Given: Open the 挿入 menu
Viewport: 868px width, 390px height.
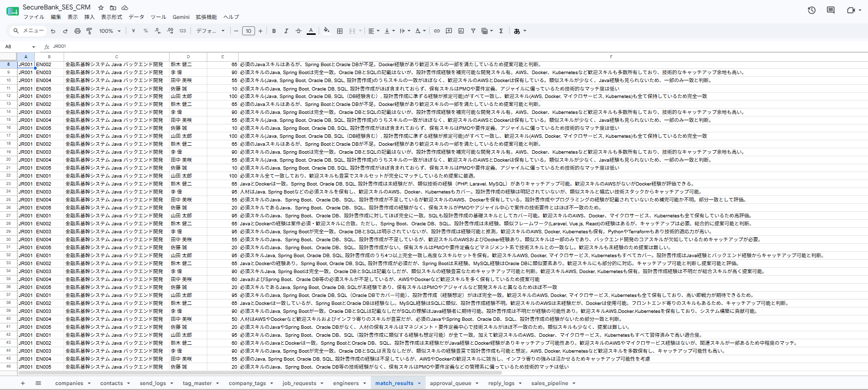Looking at the screenshot, I should [89, 17].
